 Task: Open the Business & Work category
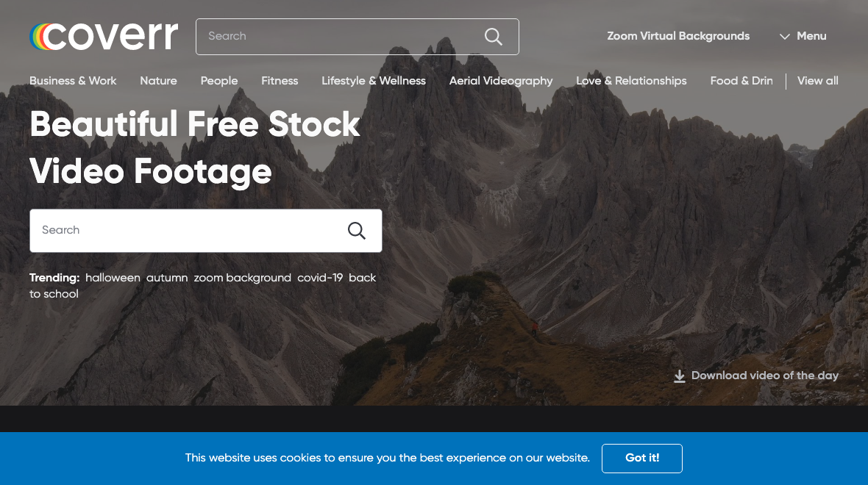(x=73, y=81)
